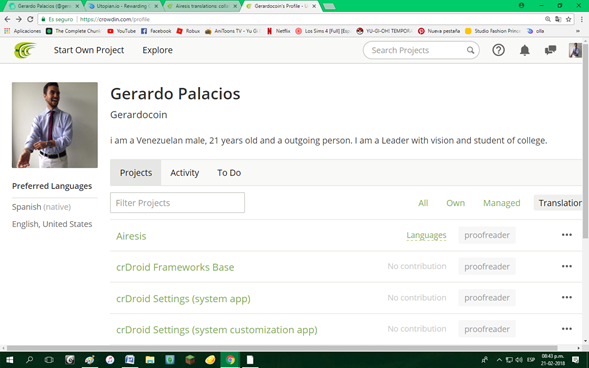Open YouTube bookmark
The image size is (589, 368).
point(121,31)
